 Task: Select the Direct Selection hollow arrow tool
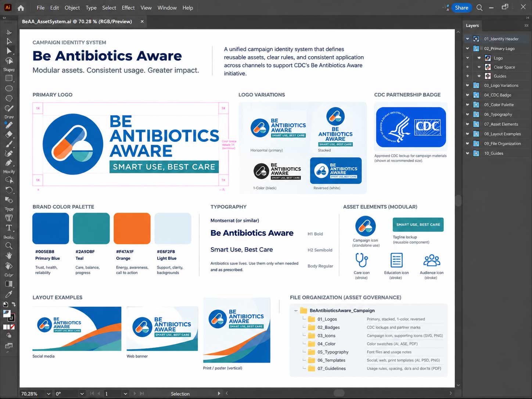click(x=9, y=42)
